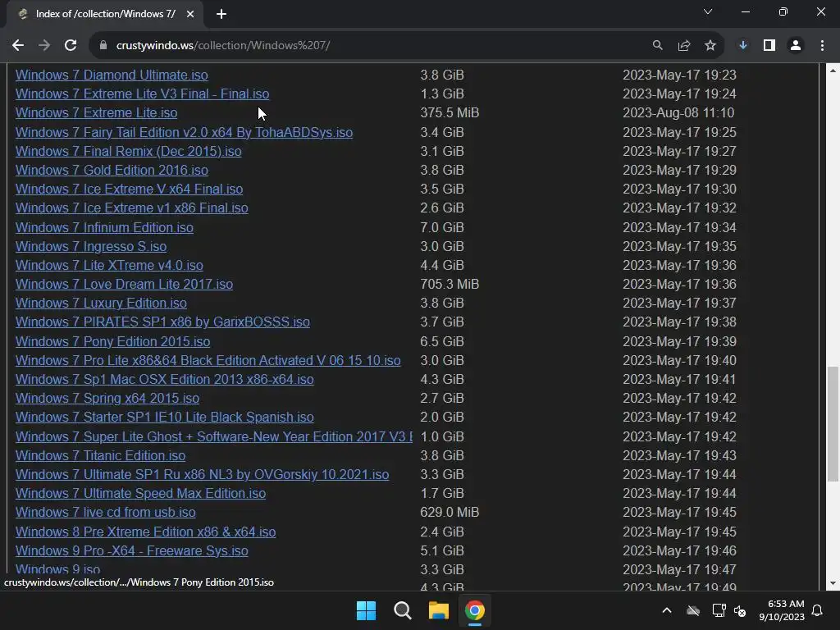Download Windows 9 Pro -X64 - Freeware Sys.iso
Image resolution: width=840 pixels, height=630 pixels.
tap(132, 550)
